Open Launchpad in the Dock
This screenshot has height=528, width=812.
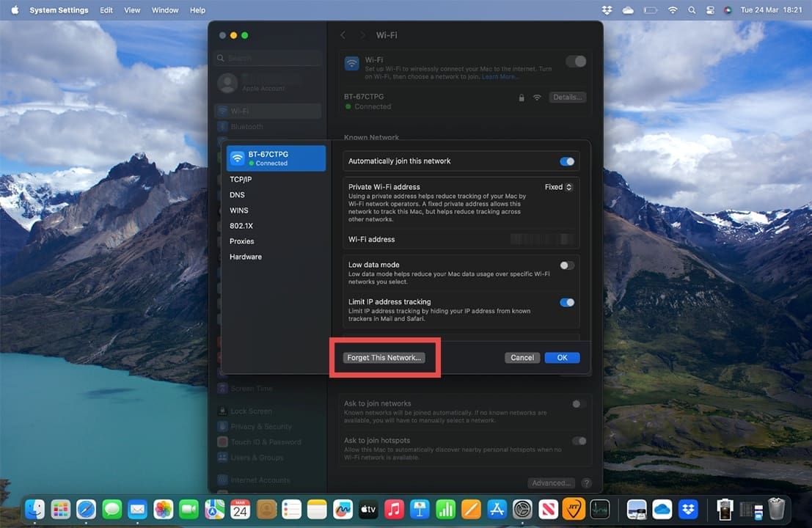point(60,510)
